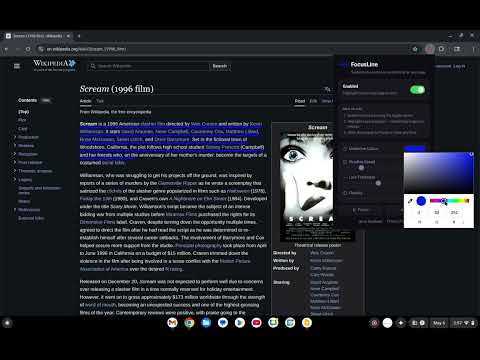
Task: Open a new browser tab
Action: [79, 36]
